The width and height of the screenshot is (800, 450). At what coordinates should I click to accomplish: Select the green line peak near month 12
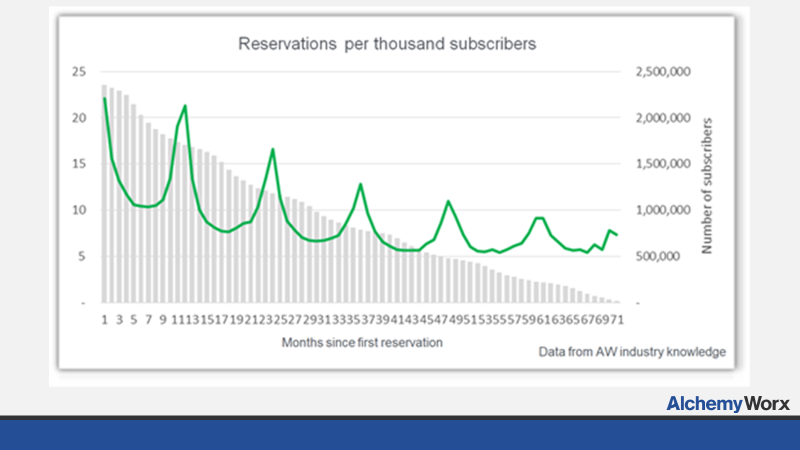point(185,106)
